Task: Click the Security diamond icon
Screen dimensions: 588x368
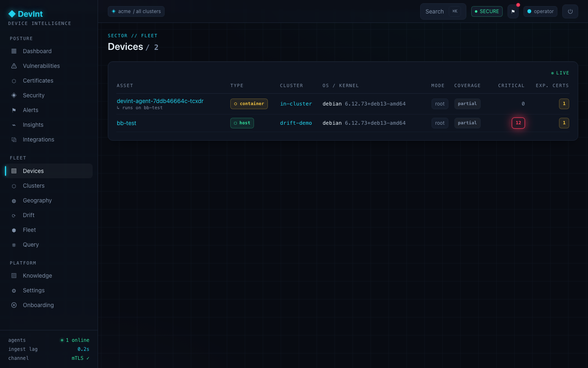Action: point(14,95)
